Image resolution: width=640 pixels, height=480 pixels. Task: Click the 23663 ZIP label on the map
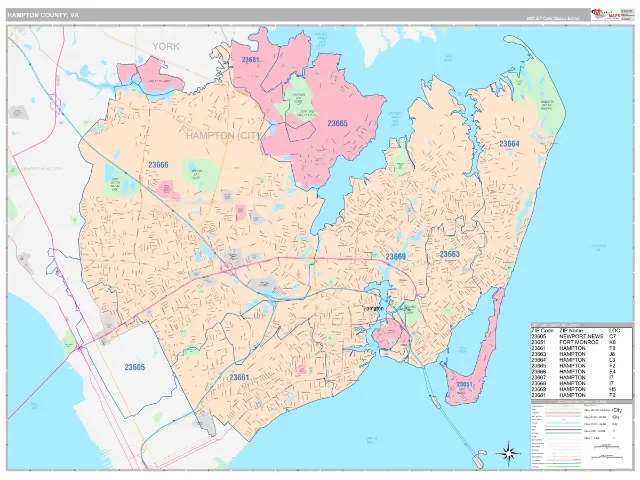(x=449, y=254)
